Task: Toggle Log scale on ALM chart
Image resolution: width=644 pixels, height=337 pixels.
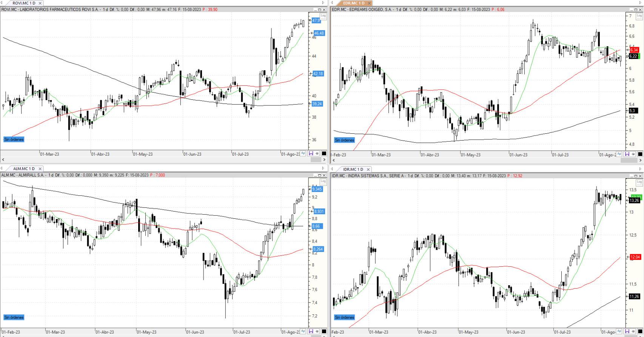Action: point(323,181)
